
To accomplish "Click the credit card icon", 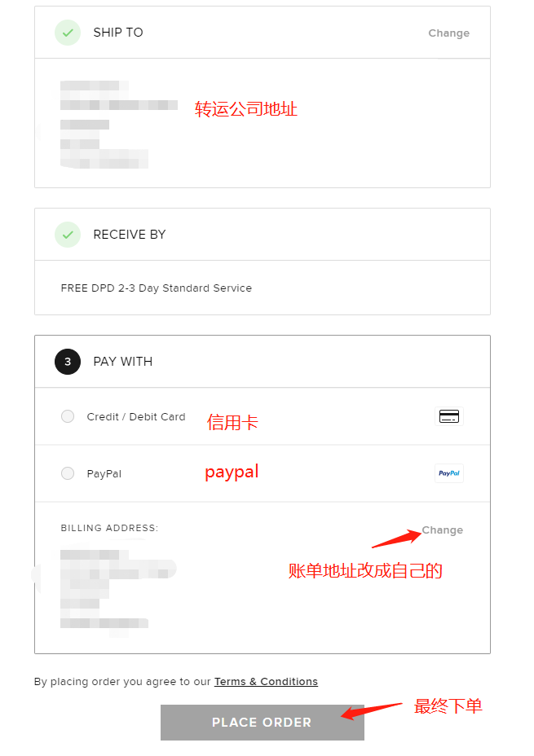I will coord(449,416).
